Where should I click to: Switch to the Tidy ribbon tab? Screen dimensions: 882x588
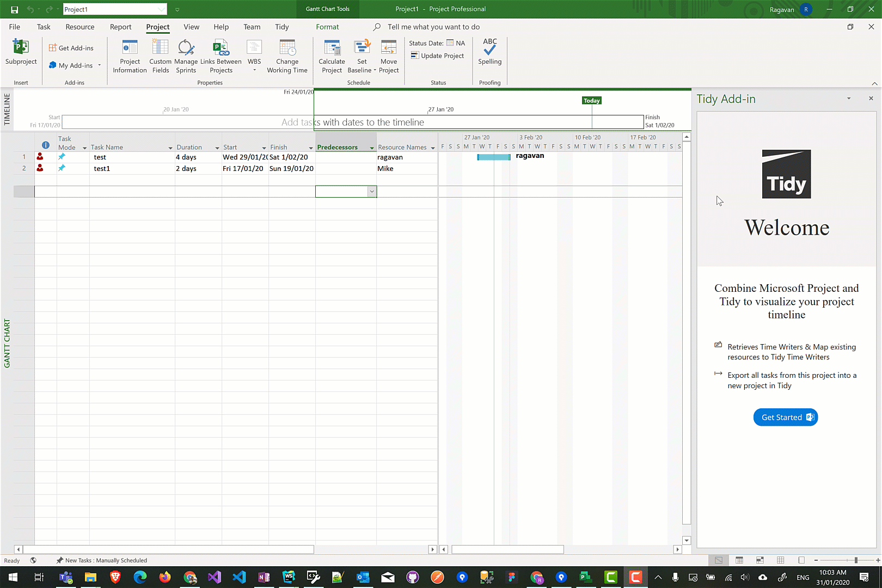[281, 27]
